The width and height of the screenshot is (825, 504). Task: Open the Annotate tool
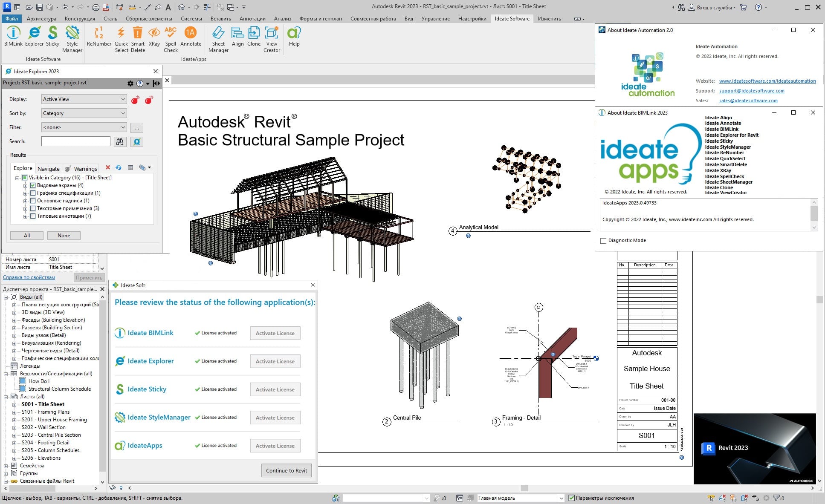(x=191, y=36)
